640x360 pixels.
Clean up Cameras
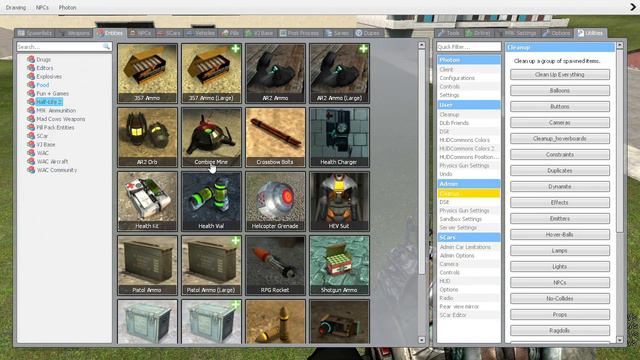point(560,122)
